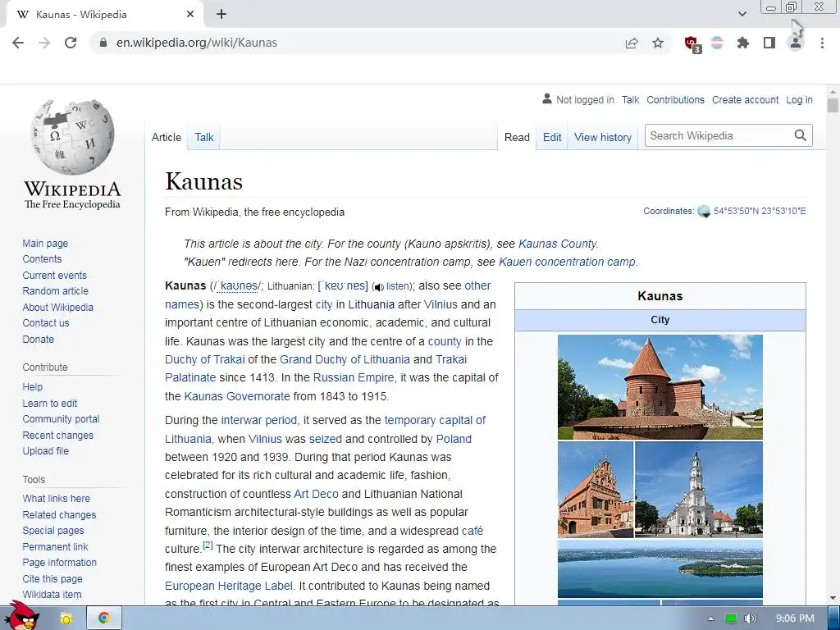Open Cite this page link

point(52,578)
